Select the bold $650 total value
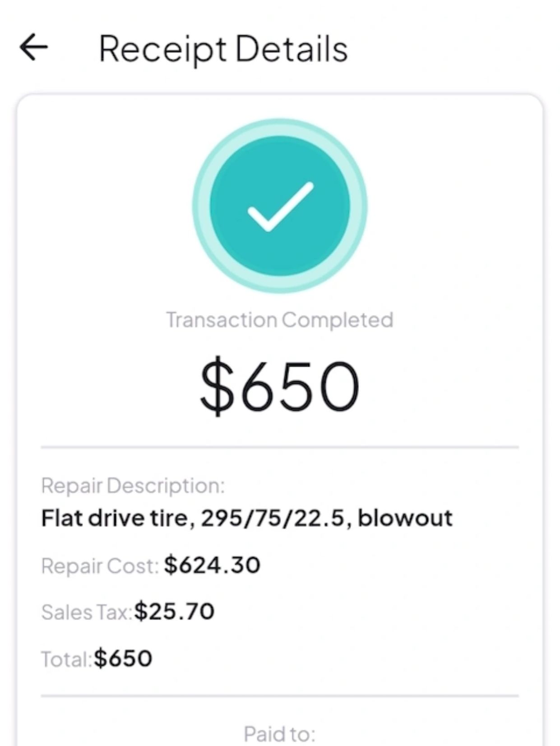Viewport: 560px width, 746px height. 123,658
